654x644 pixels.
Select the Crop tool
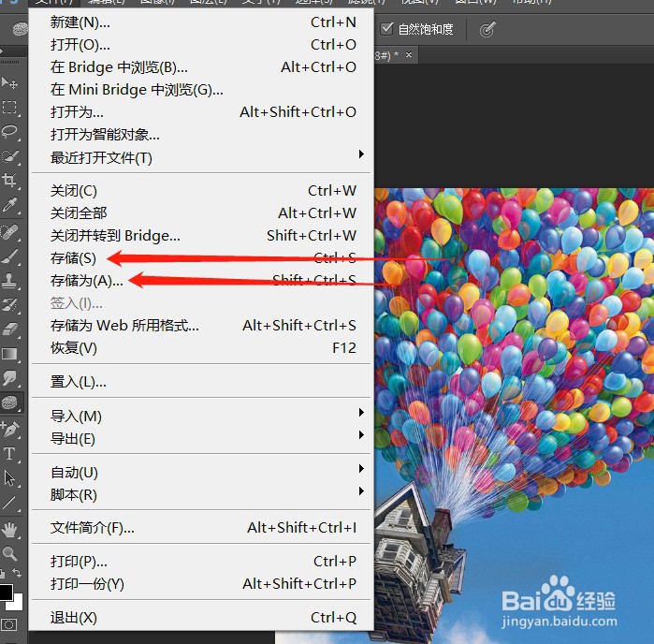9,181
